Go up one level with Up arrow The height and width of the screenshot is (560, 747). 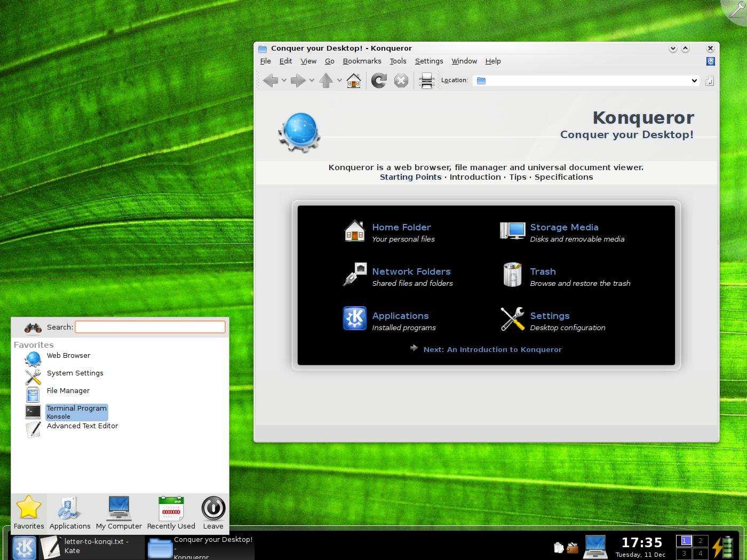(326, 81)
